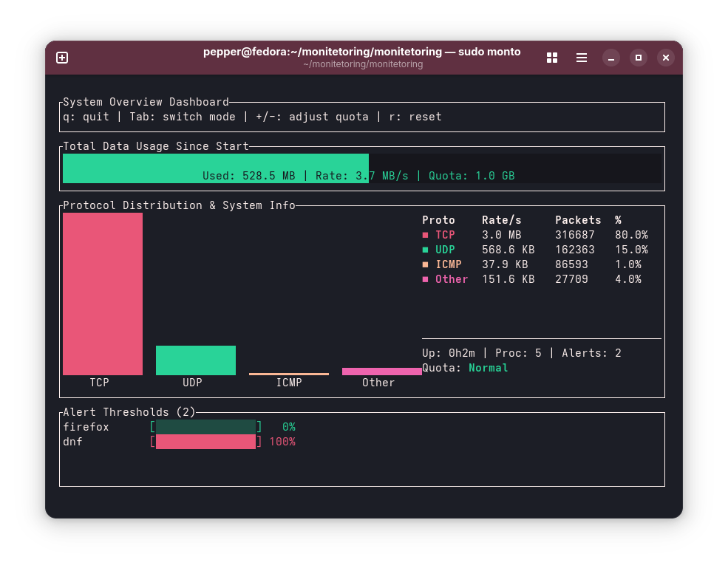Click the 'ICMP' label in the table
Screen dimensions: 728x568
tap(449, 264)
